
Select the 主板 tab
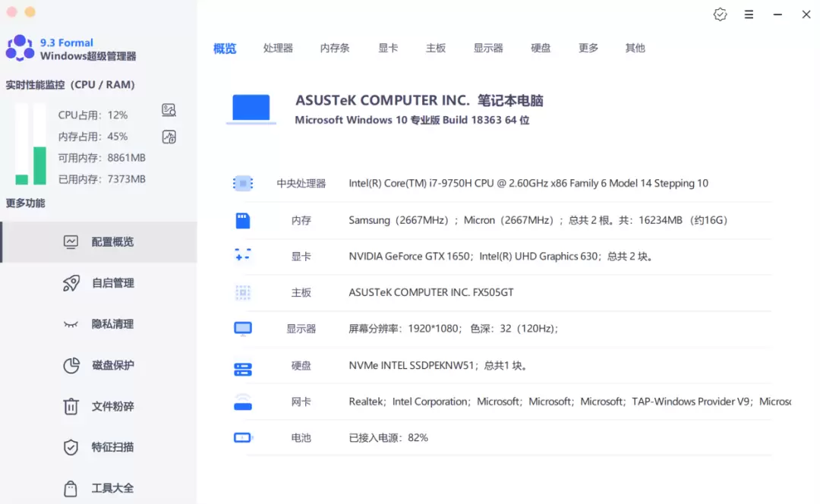coord(436,48)
